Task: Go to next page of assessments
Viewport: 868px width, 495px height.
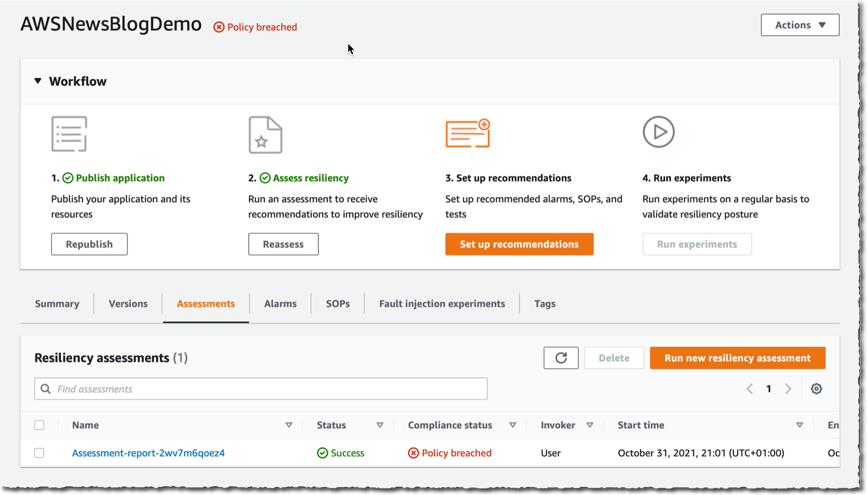Action: click(x=788, y=389)
